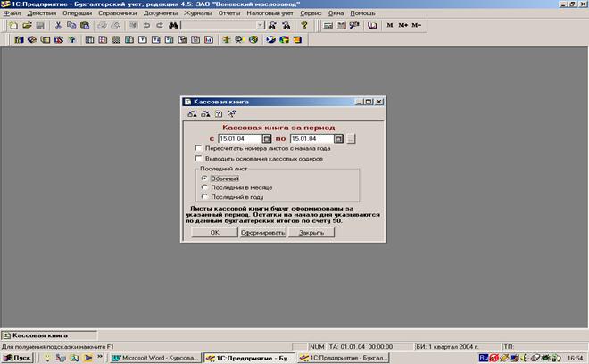The width and height of the screenshot is (589, 364).
Task: Click the yellow question mark help icon
Action: point(304,26)
